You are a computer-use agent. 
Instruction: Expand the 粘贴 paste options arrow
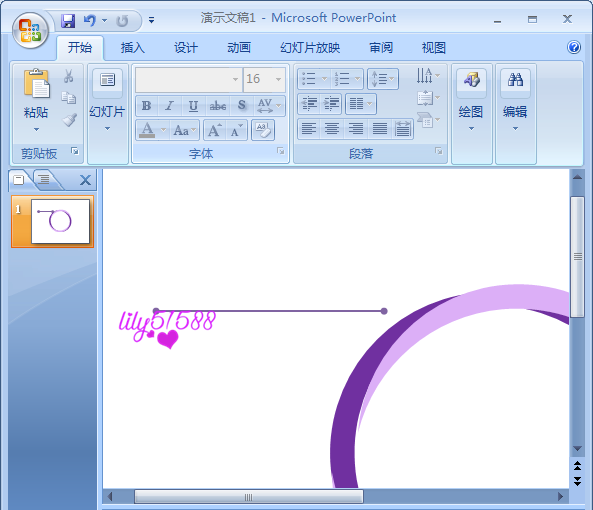click(x=36, y=129)
